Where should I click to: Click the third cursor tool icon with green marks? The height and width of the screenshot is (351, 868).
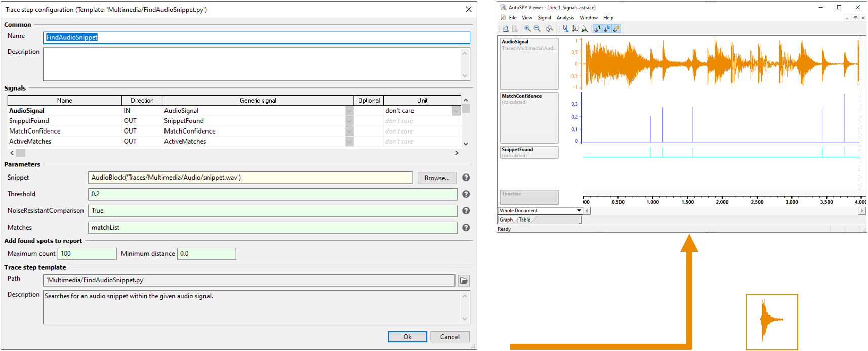click(585, 29)
